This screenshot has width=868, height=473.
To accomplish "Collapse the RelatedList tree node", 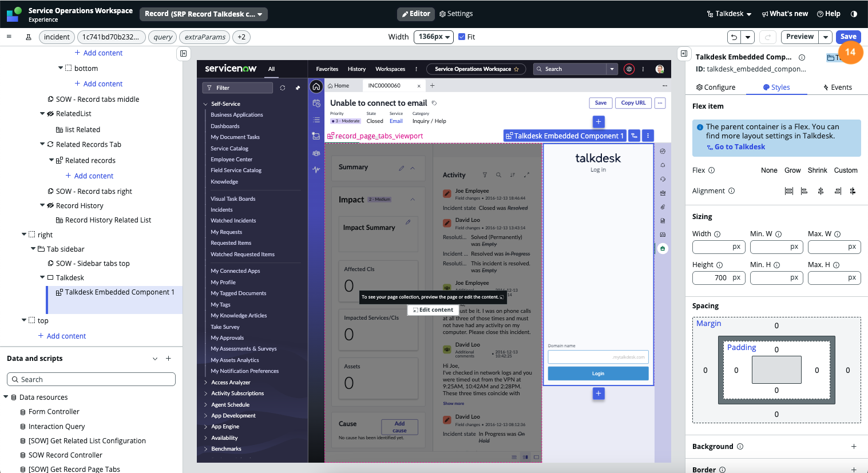I will click(42, 113).
